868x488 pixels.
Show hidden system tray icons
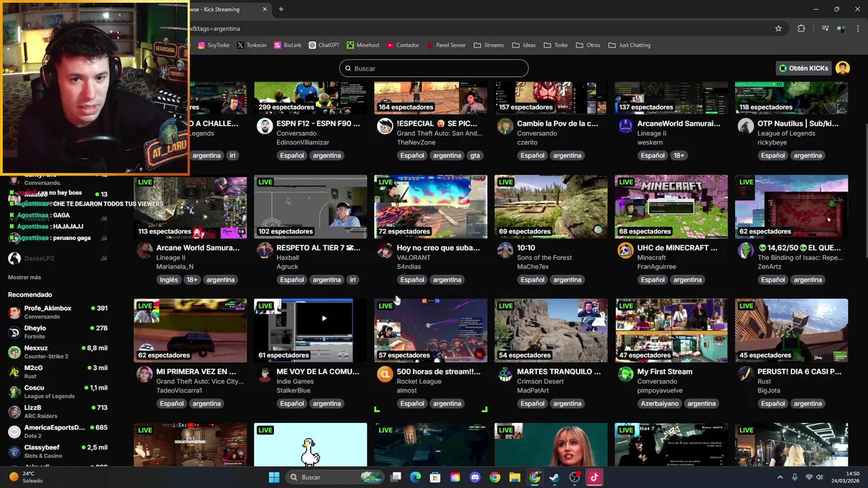(780, 477)
